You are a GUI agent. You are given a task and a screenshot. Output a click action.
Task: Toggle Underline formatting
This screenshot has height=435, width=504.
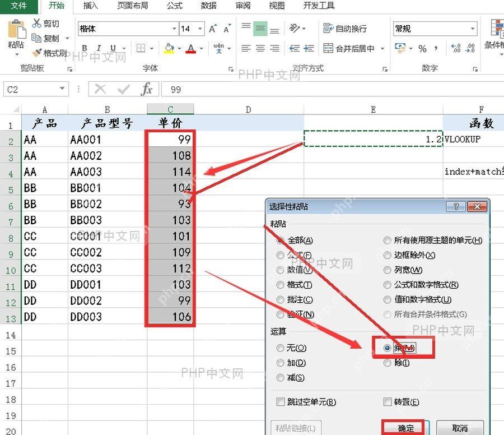tap(113, 48)
